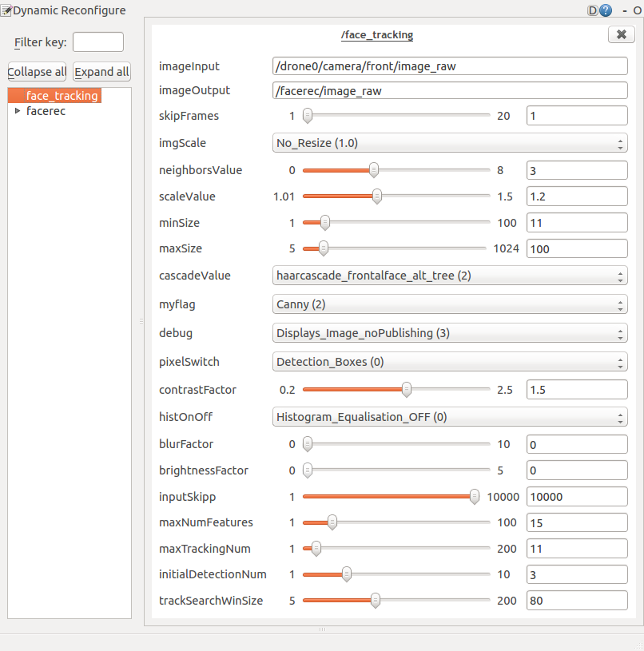Click the maxSize value box
The width and height of the screenshot is (644, 651).
(577, 248)
